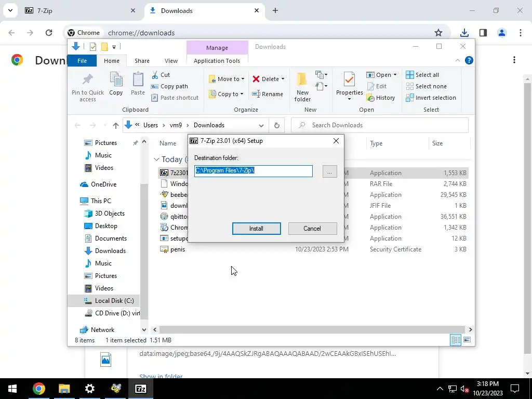Open Settings gear in taskbar
Viewport: 532px width, 399px height.
[x=89, y=389]
